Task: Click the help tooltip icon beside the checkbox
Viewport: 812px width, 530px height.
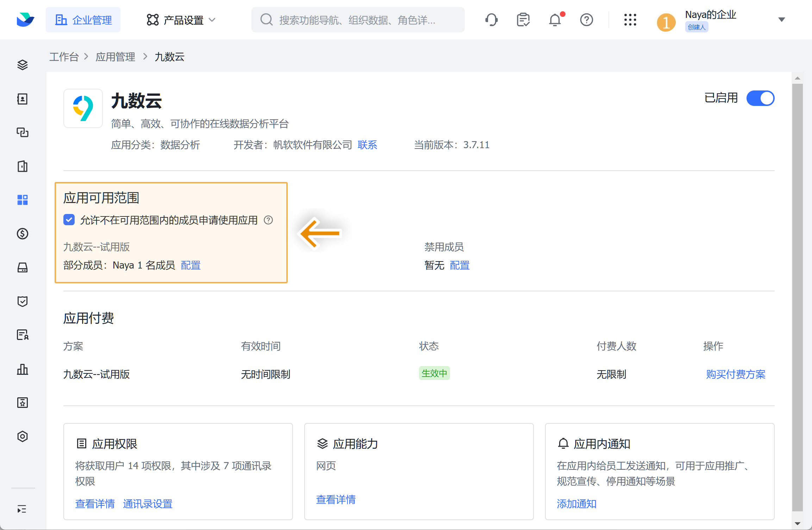Action: point(268,220)
